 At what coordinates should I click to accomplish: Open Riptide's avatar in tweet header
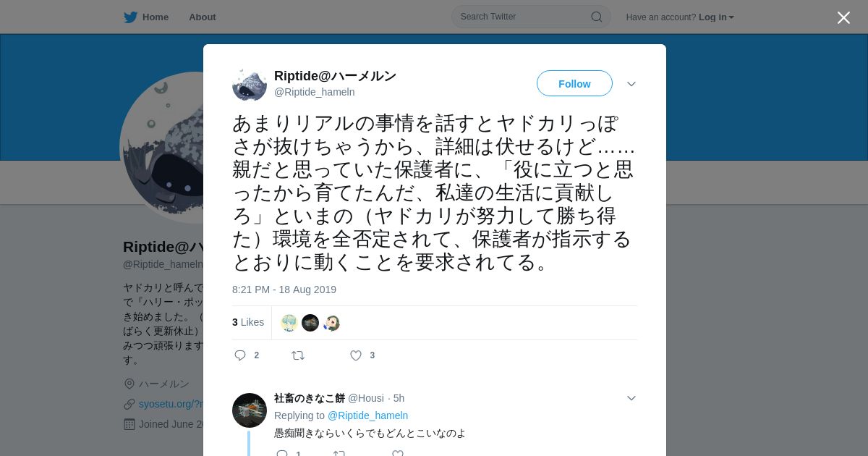coord(250,84)
